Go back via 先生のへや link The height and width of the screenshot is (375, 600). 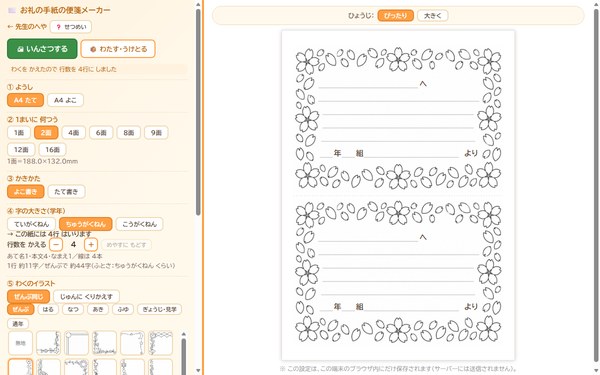27,27
